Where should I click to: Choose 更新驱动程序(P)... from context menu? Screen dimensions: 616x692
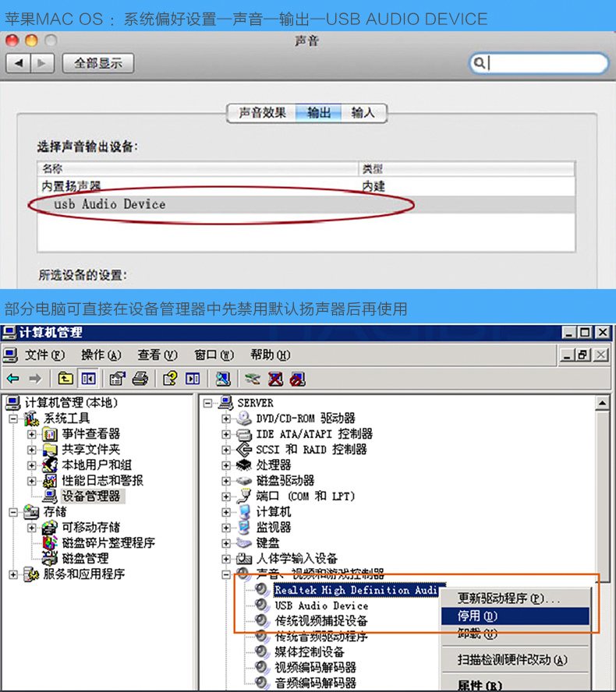[515, 598]
